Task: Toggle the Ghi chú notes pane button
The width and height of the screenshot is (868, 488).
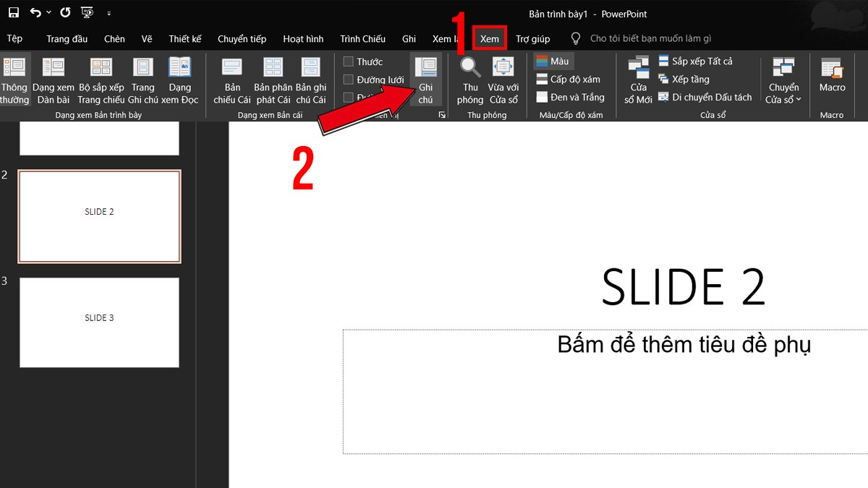Action: 425,80
